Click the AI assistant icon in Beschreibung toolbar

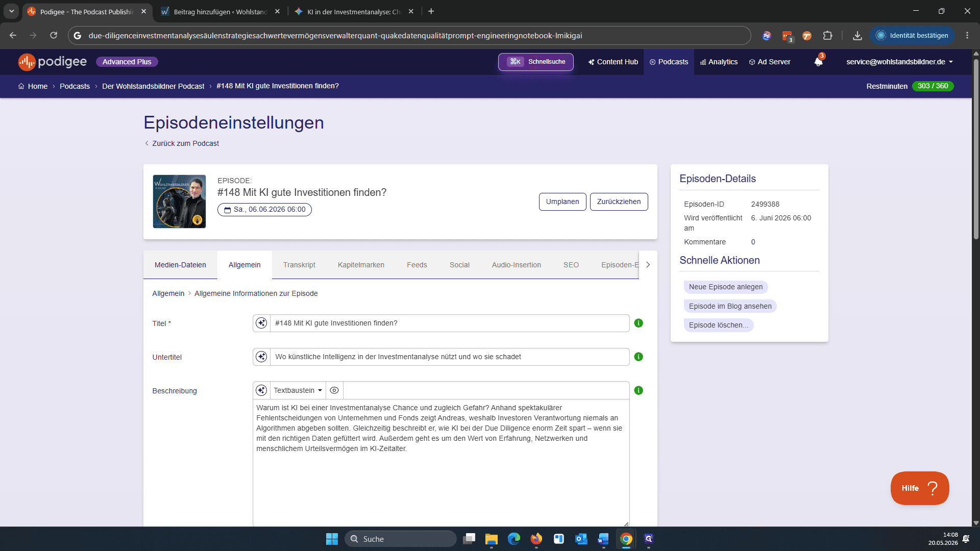point(261,390)
